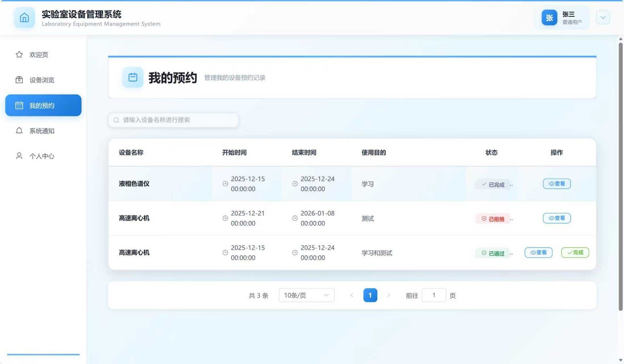
Task: Click the bell icon for 系统通知
Action: tap(19, 131)
